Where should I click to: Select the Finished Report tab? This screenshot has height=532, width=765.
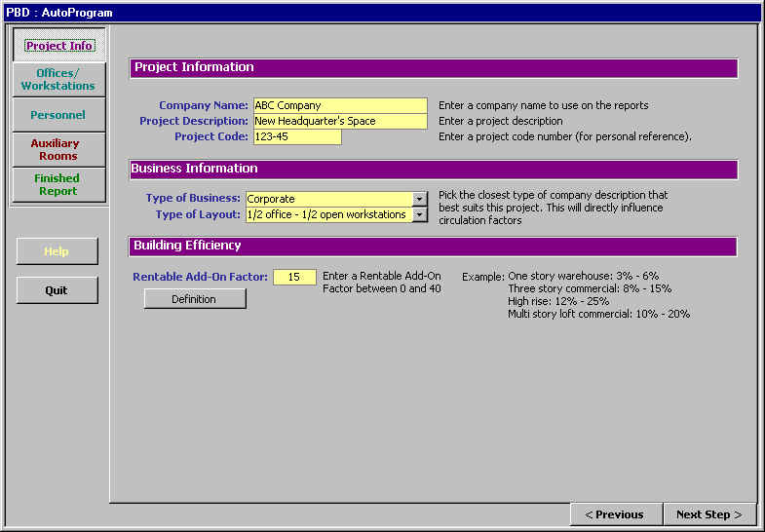[58, 185]
